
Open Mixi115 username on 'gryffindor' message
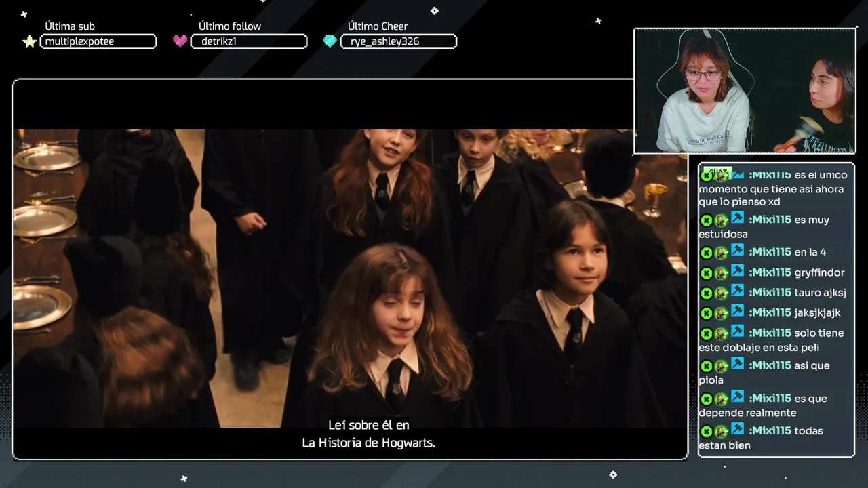pyautogui.click(x=770, y=272)
